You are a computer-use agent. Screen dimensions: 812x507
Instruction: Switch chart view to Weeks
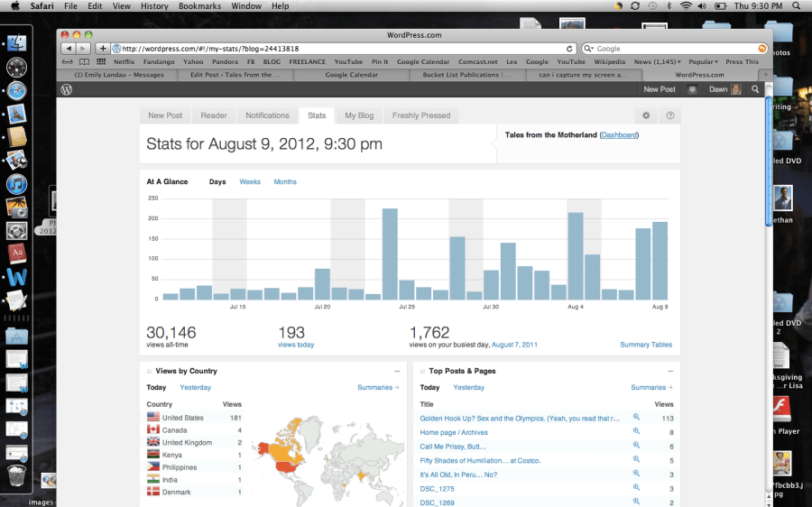coord(250,182)
